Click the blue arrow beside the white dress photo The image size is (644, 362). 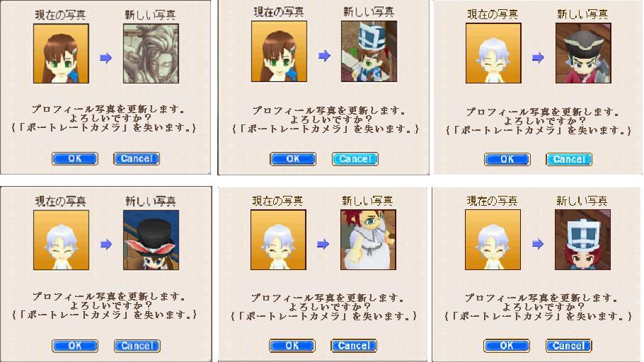point(323,245)
